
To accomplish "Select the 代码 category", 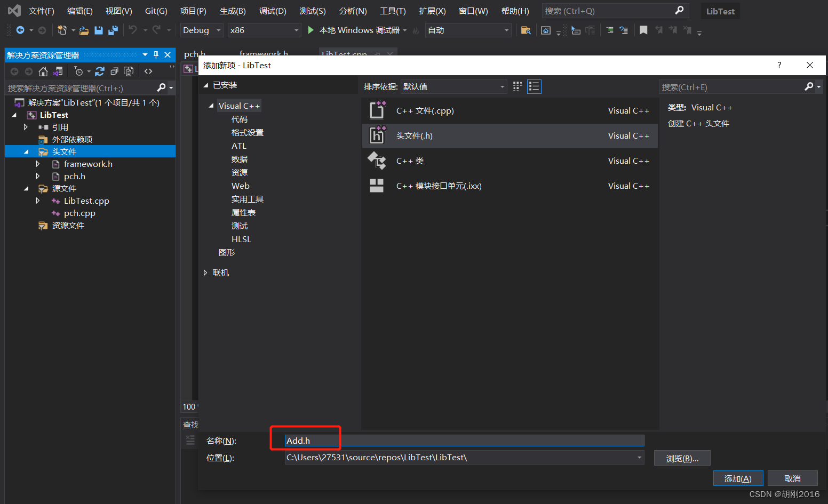I will pyautogui.click(x=240, y=119).
